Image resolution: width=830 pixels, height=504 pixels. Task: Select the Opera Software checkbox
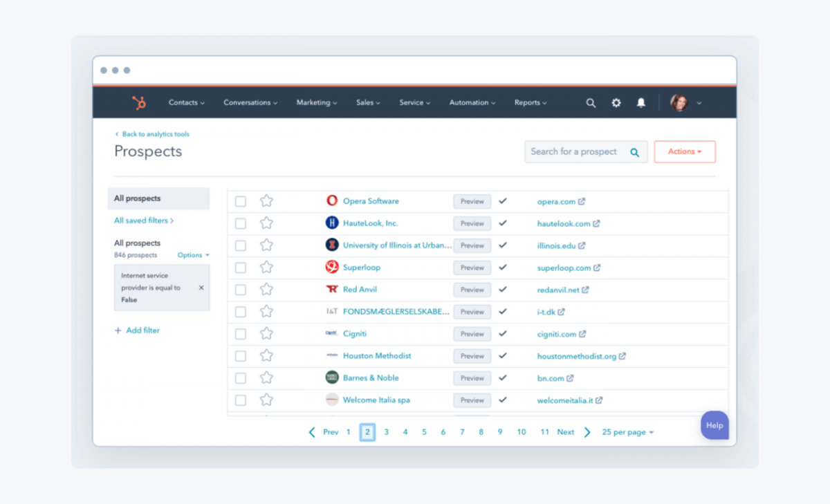click(241, 201)
